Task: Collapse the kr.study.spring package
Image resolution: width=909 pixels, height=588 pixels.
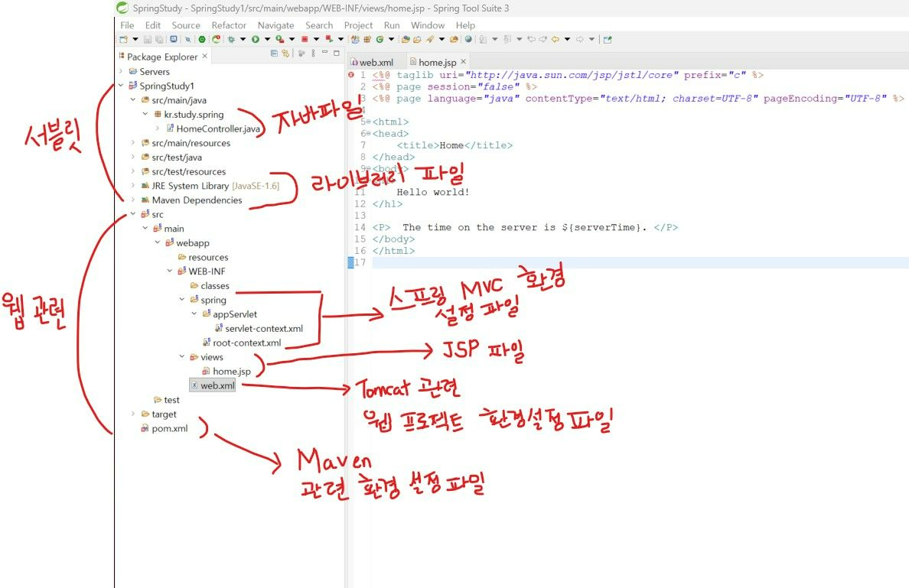Action: [x=145, y=114]
